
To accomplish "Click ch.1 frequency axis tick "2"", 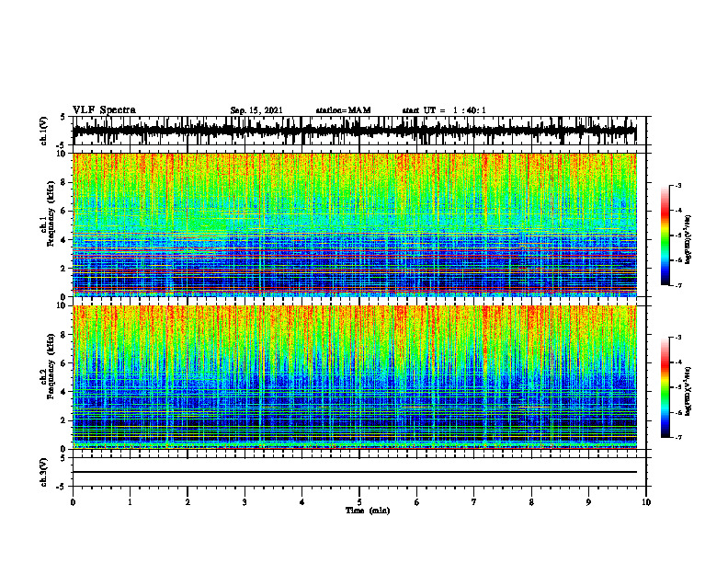I will [64, 269].
